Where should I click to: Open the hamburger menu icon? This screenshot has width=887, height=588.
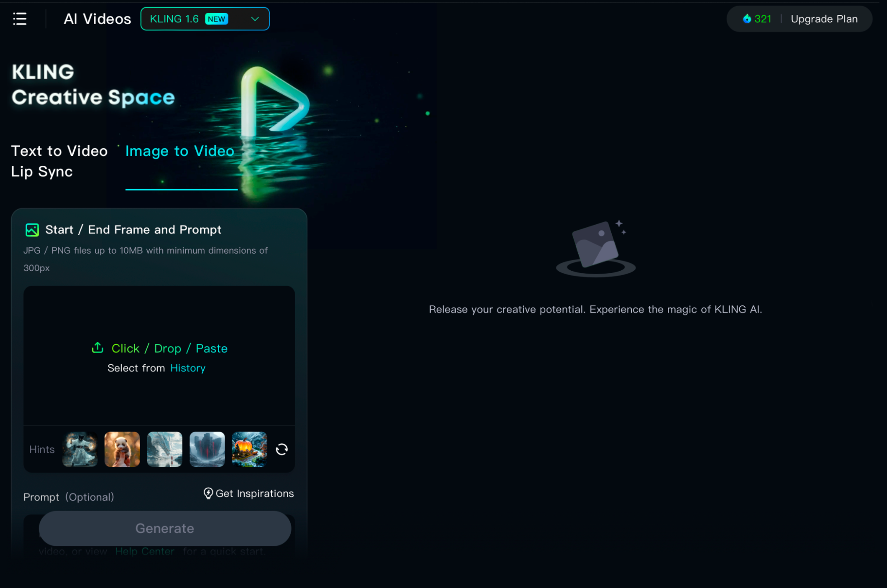coord(20,19)
